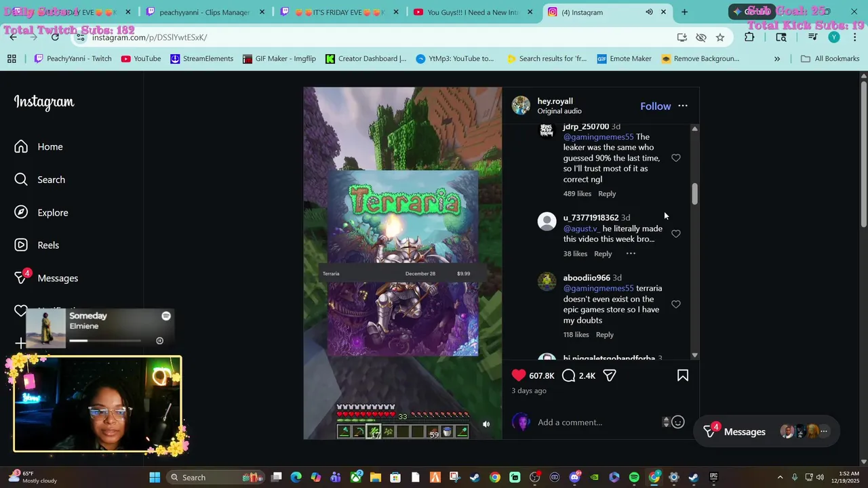View 489 likes on the jdrp_250700 comment
The height and width of the screenshot is (488, 868).
577,194
